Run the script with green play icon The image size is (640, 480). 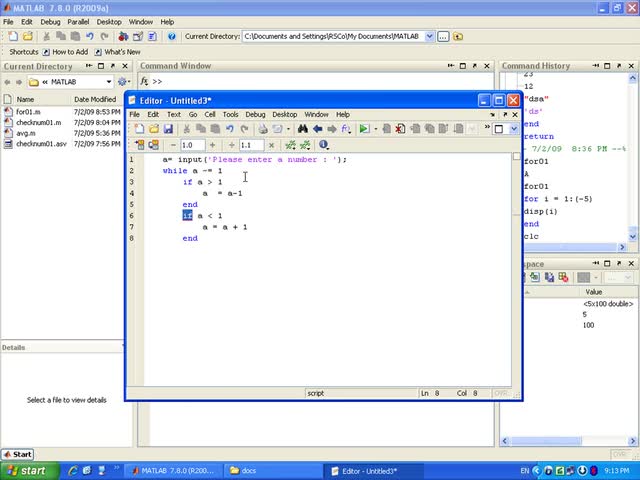pos(364,129)
